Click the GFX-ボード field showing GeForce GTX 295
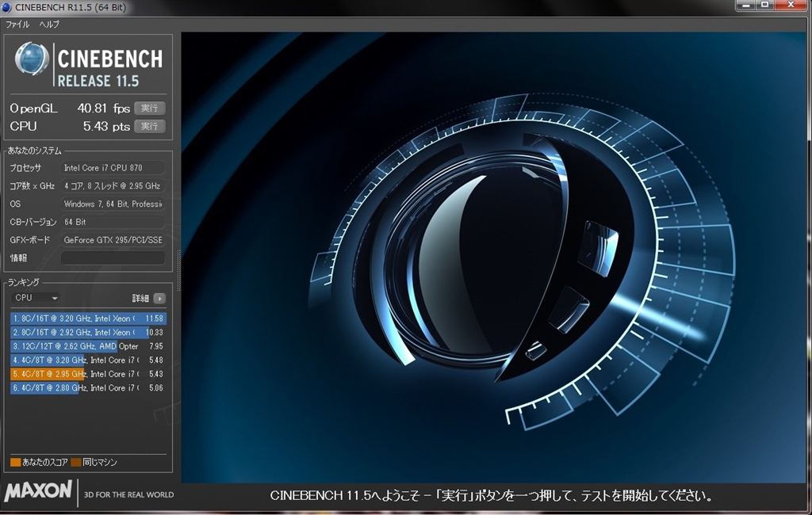Viewport: 812px width, 515px height. point(113,239)
